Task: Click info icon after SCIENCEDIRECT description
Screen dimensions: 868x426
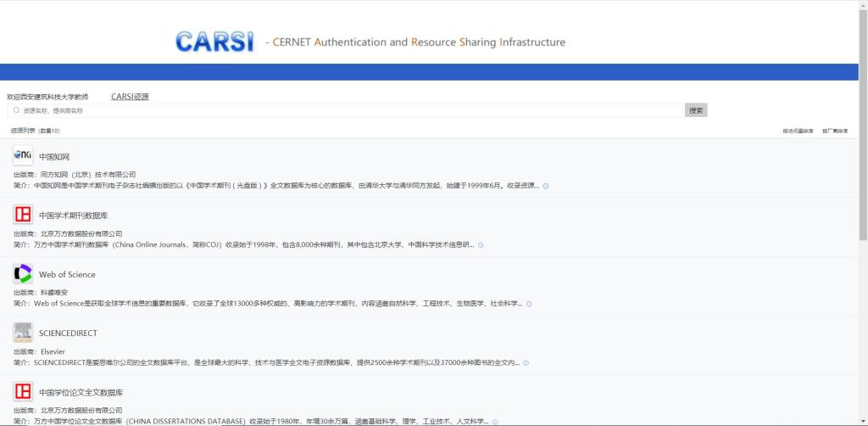Action: 526,363
